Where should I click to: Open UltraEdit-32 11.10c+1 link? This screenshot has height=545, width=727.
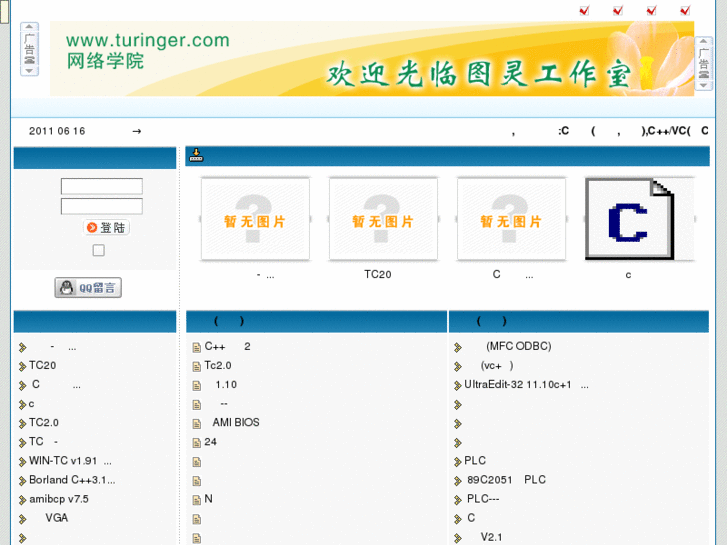tap(526, 385)
